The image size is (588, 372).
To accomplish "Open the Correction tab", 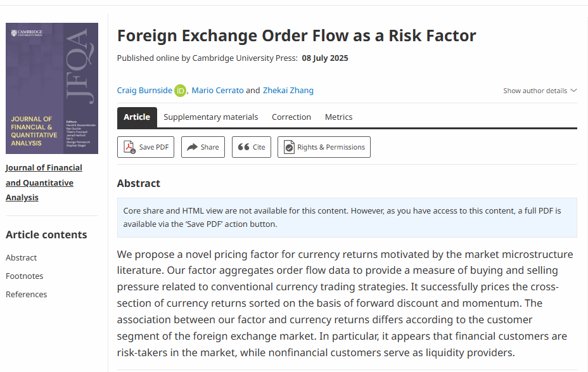I will [291, 117].
